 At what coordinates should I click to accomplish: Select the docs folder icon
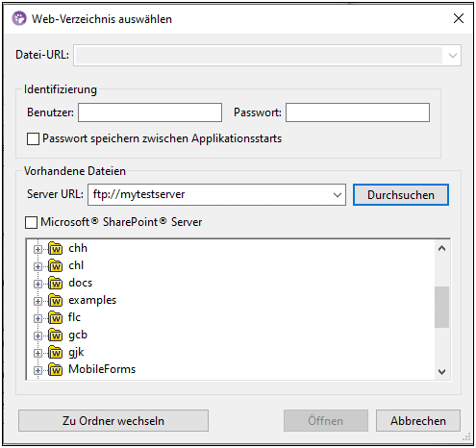(55, 283)
